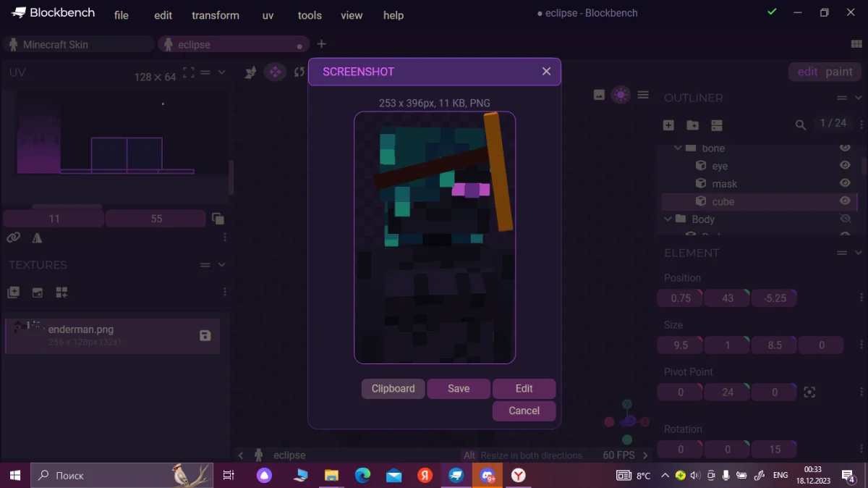The width and height of the screenshot is (868, 488).
Task: Click the Add Cube icon in Outliner
Action: 668,125
